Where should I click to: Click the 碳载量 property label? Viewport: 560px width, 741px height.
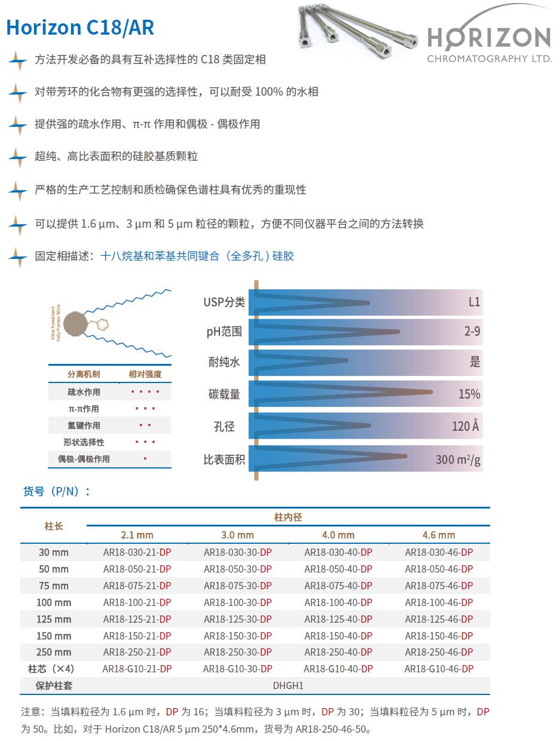(225, 394)
